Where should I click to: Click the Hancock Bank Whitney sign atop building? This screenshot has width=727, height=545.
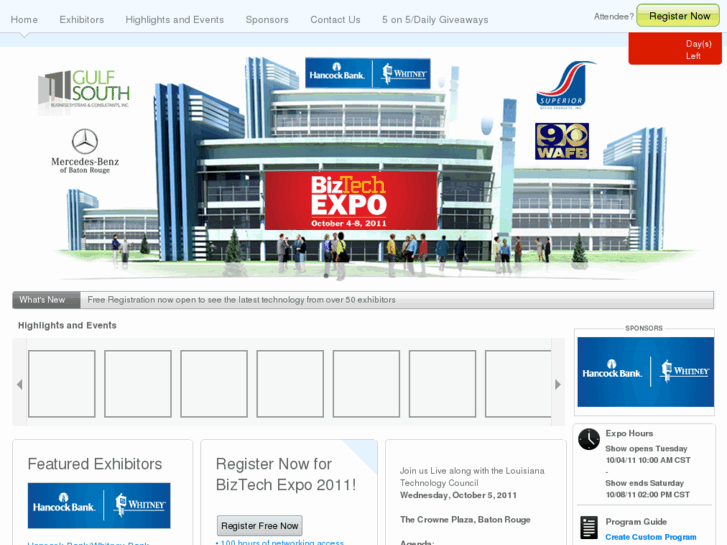click(368, 73)
